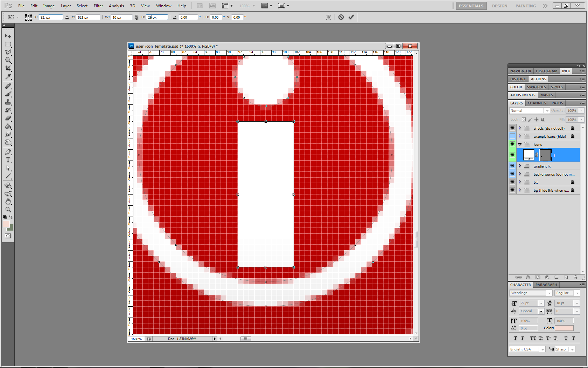This screenshot has width=588, height=368.
Task: Cancel the transform in options bar
Action: click(341, 17)
